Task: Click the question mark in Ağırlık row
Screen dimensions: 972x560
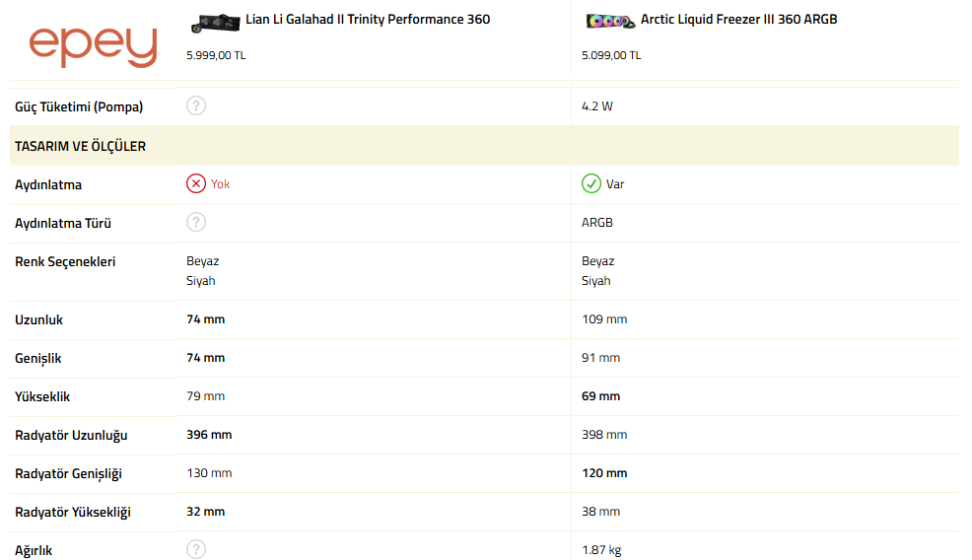Action: 196,550
